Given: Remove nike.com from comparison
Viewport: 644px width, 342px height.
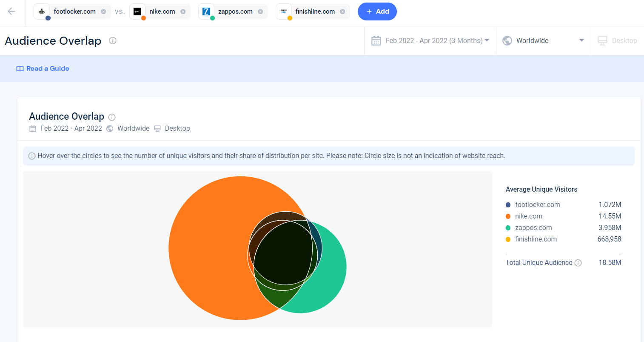Looking at the screenshot, I should click(183, 11).
